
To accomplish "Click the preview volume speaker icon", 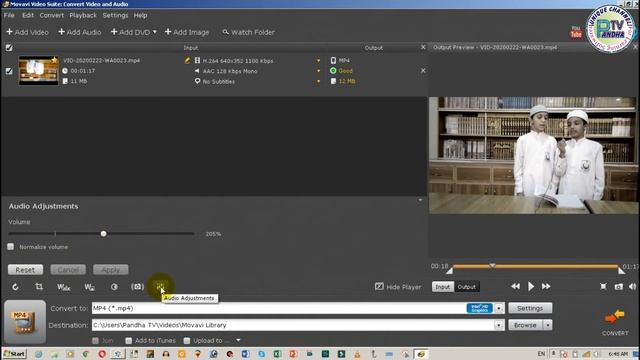I will click(632, 287).
